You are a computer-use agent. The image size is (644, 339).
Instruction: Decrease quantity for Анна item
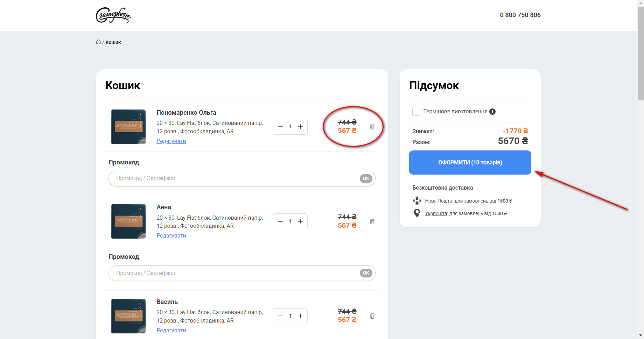coord(280,221)
